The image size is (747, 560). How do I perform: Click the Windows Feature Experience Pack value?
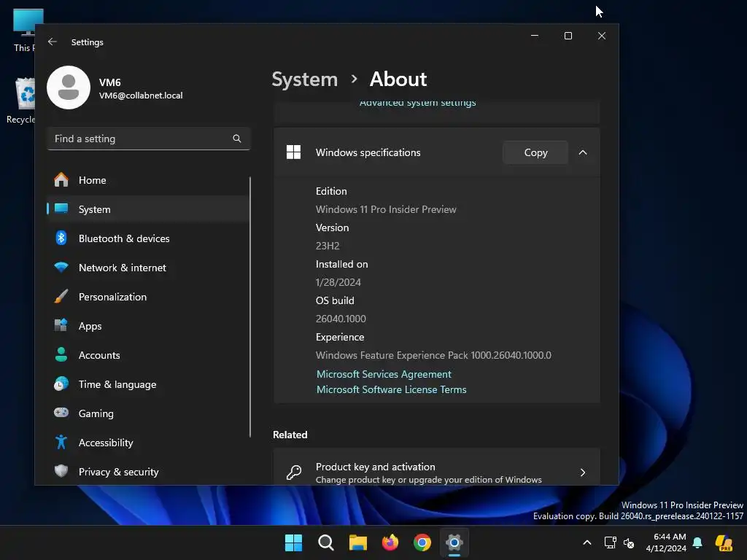433,355
